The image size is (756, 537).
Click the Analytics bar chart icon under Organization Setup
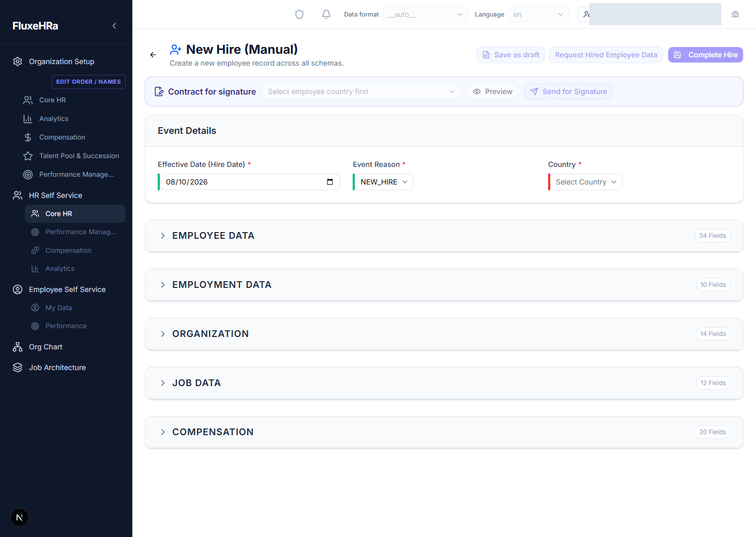coord(28,119)
